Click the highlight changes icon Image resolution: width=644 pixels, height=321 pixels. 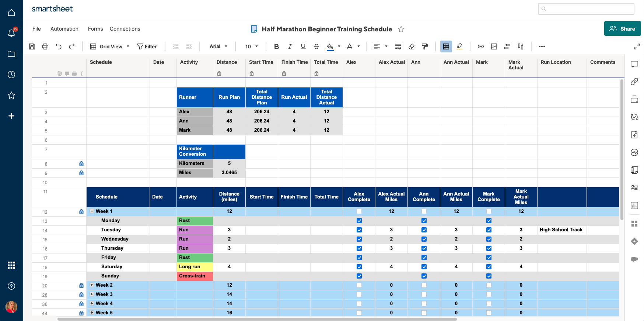459,46
